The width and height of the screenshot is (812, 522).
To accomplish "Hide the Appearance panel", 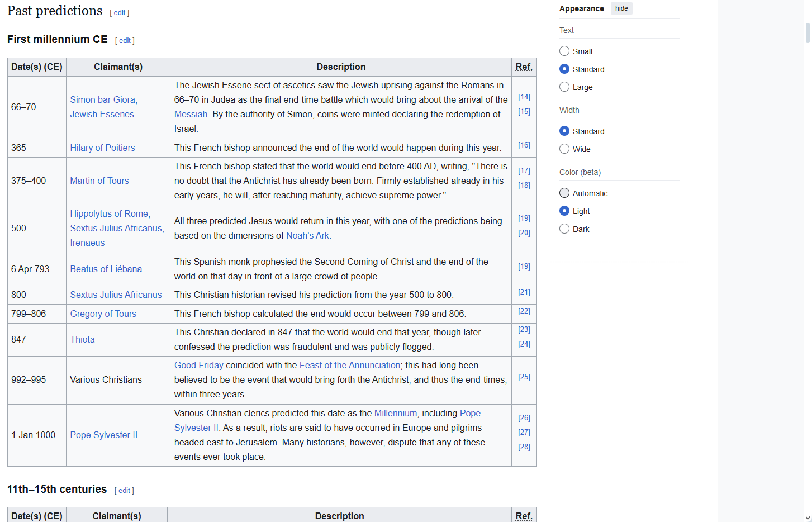I will (621, 8).
